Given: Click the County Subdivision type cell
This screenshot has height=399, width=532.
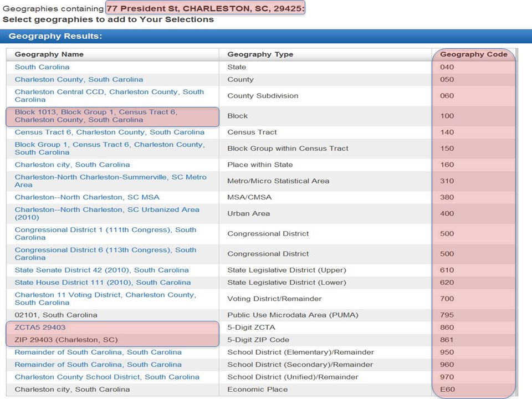Looking at the screenshot, I should (263, 96).
